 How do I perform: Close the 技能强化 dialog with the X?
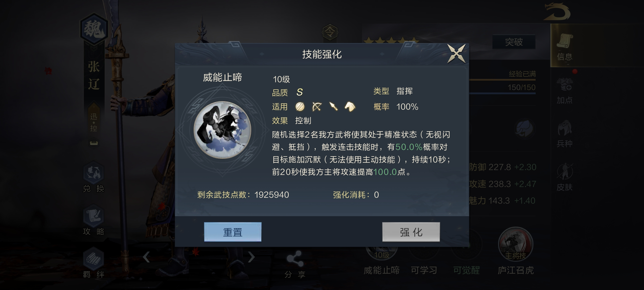(x=456, y=54)
